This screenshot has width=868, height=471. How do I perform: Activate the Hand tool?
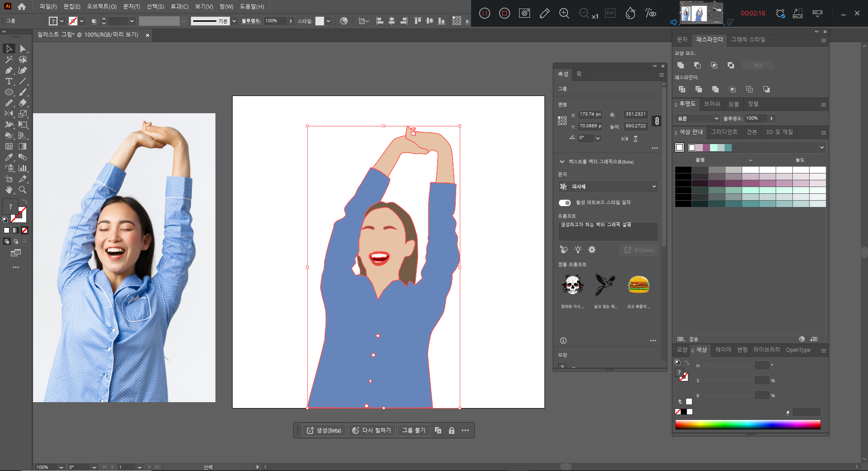click(x=9, y=190)
